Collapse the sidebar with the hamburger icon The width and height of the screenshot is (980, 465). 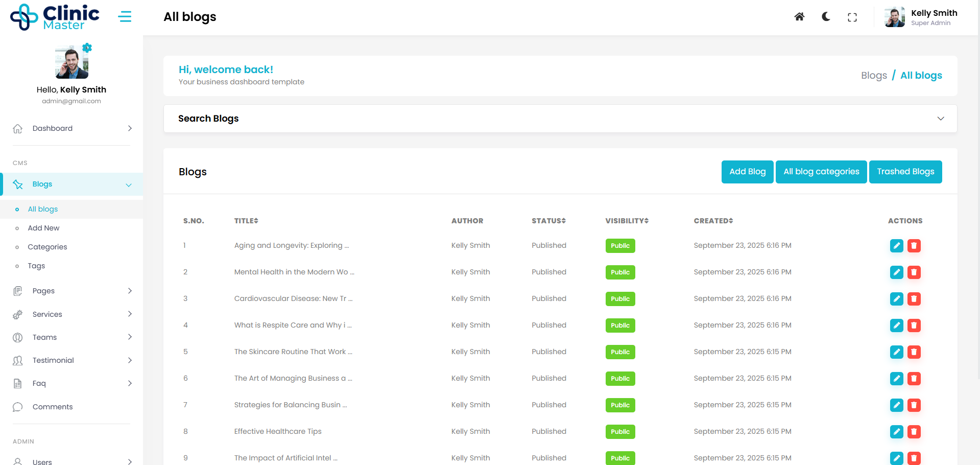click(125, 17)
